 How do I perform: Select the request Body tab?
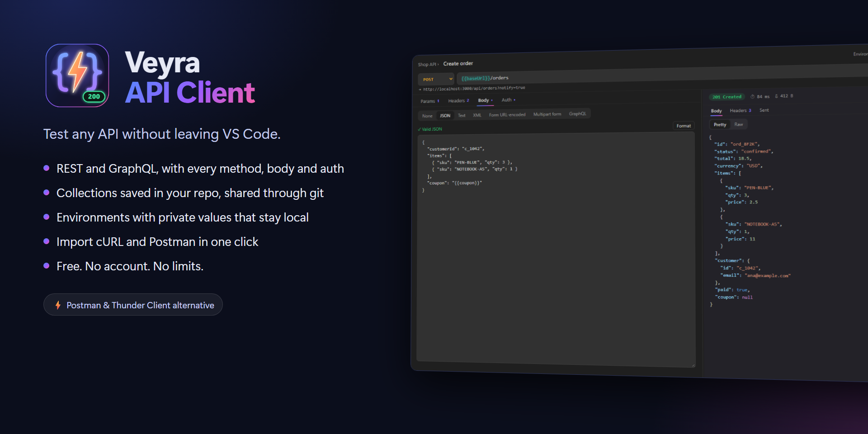tap(485, 100)
